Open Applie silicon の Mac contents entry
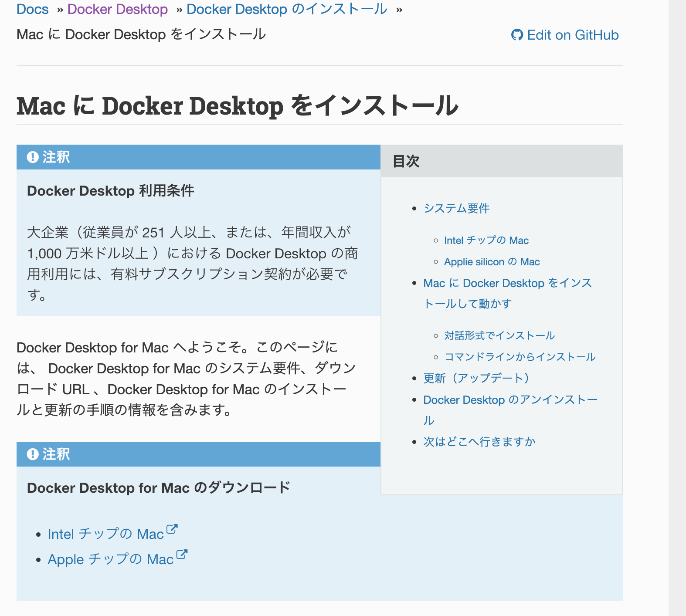Screen dimensions: 686x616 tap(492, 262)
